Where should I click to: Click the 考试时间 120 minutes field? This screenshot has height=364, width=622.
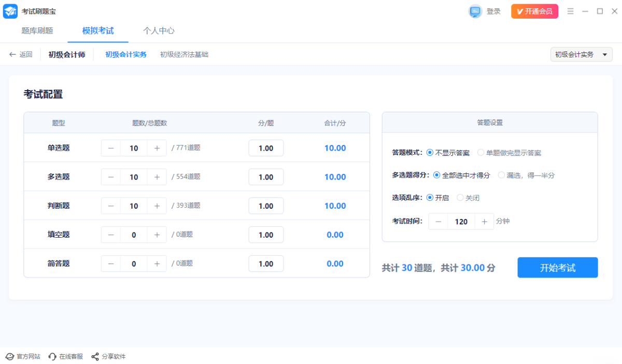pos(461,222)
